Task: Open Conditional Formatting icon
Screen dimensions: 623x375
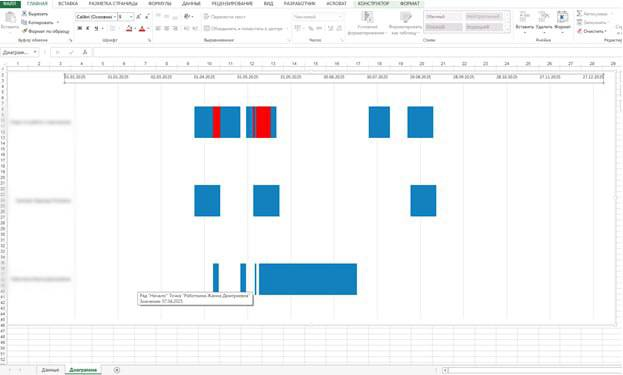Action: point(367,17)
